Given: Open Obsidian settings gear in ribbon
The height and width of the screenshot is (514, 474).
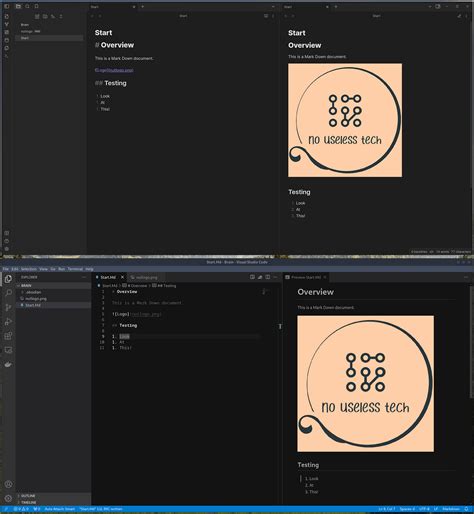Looking at the screenshot, I should pyautogui.click(x=6, y=249).
